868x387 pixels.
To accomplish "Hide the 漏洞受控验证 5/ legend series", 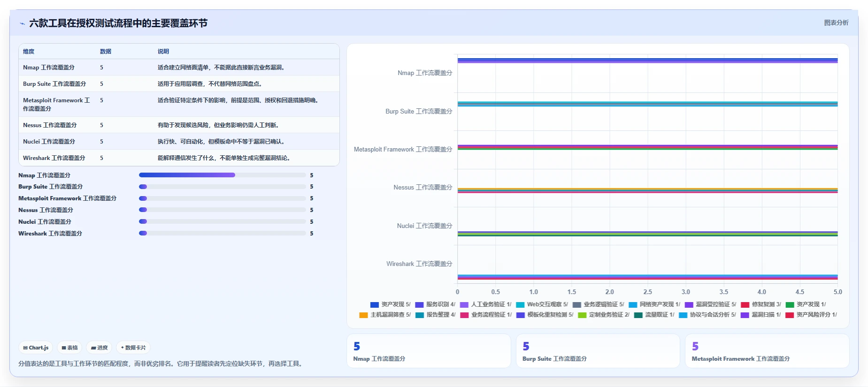I will pyautogui.click(x=710, y=304).
